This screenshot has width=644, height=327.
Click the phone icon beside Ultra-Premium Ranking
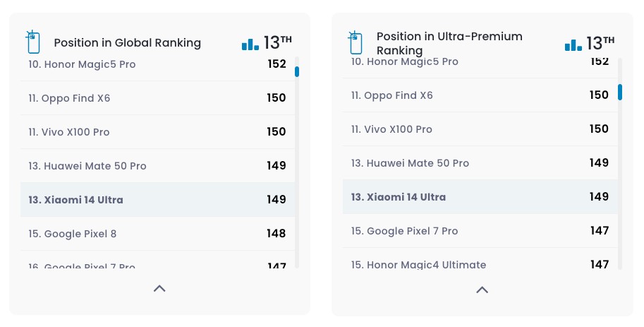[x=355, y=42]
